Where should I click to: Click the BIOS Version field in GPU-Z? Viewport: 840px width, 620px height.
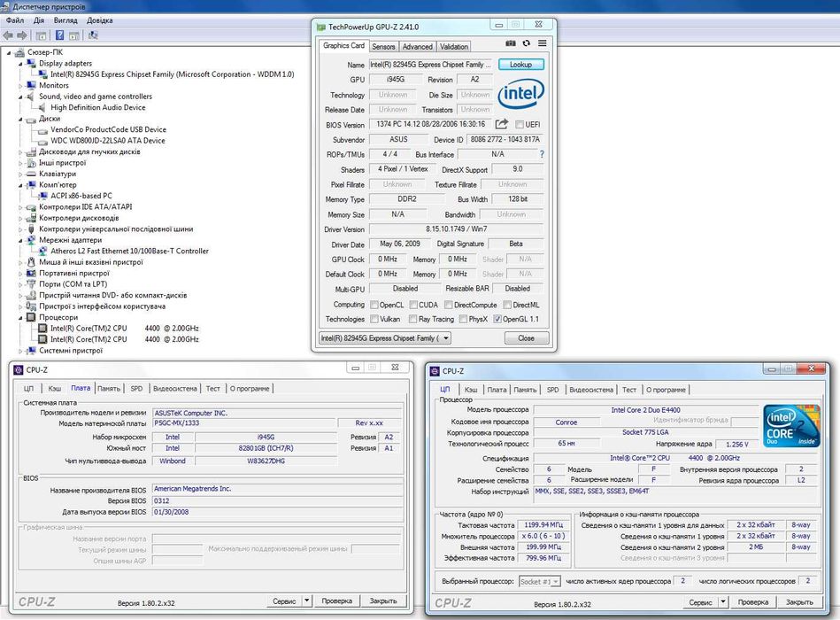point(431,124)
